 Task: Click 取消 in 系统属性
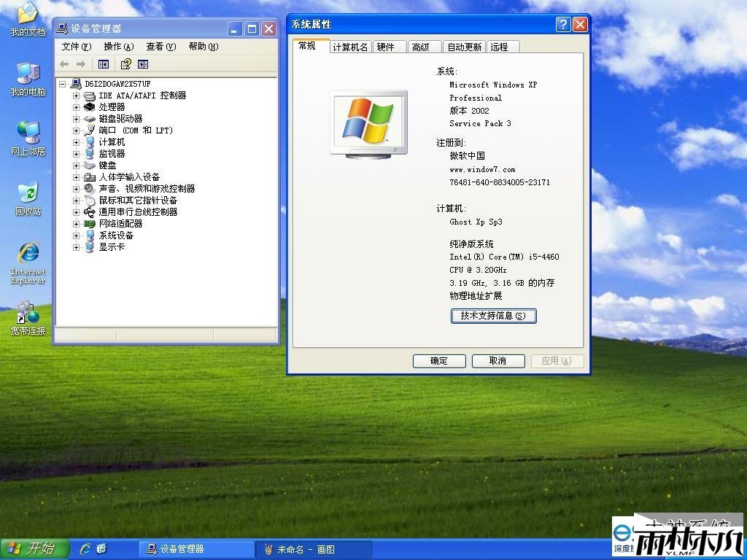click(498, 361)
